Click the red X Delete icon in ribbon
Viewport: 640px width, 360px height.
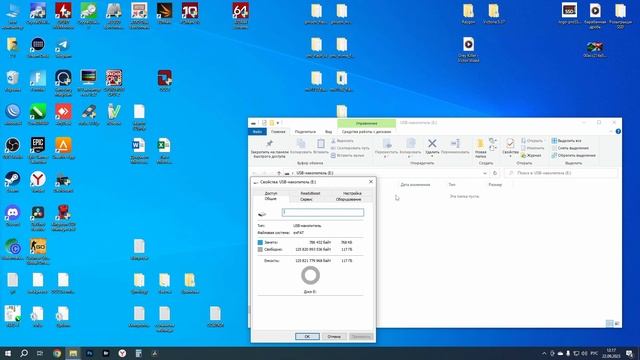(x=432, y=143)
